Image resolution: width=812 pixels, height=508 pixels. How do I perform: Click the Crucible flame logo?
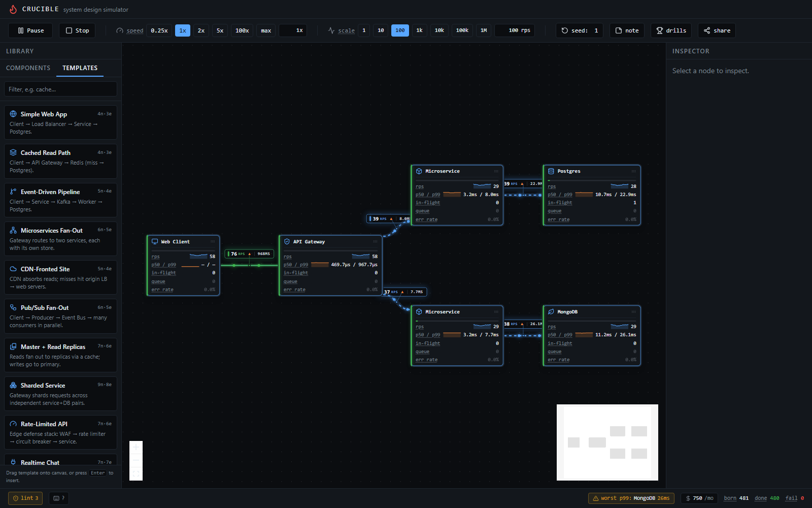click(13, 9)
